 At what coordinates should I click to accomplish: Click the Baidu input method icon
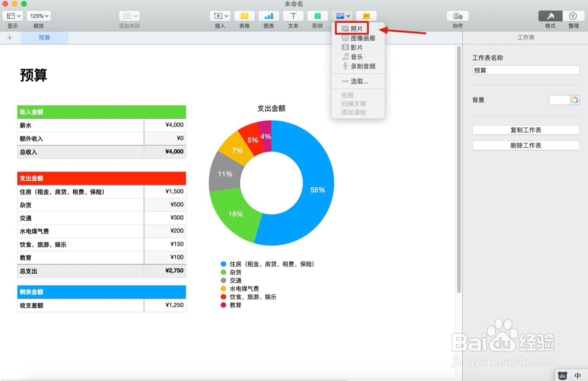point(562,375)
